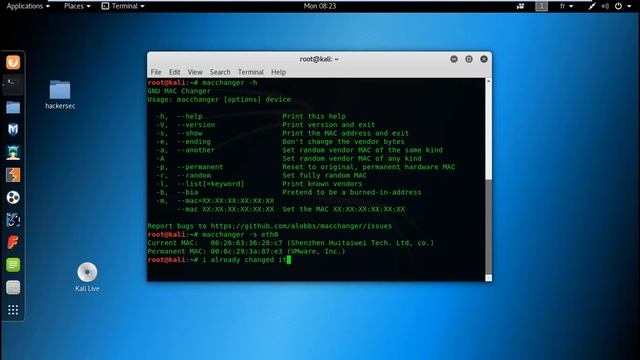Image resolution: width=640 pixels, height=360 pixels.
Task: Launch Firefox from the dock
Action: [13, 62]
